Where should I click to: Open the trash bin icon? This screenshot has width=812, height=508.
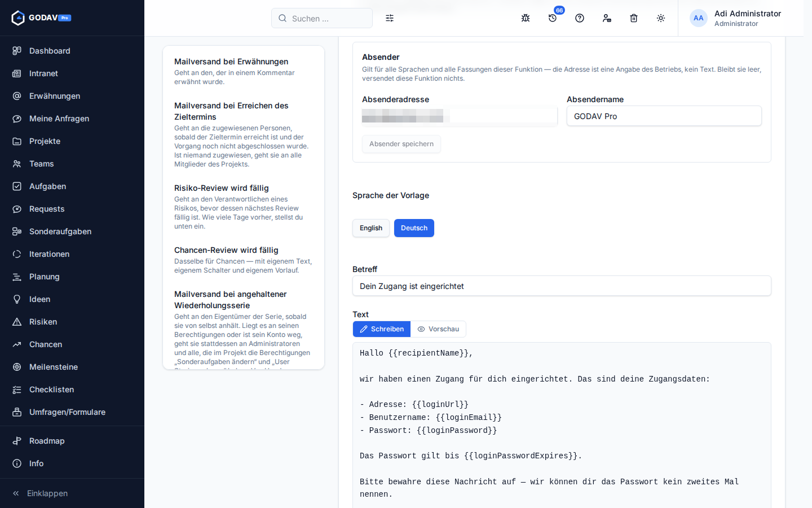click(634, 18)
